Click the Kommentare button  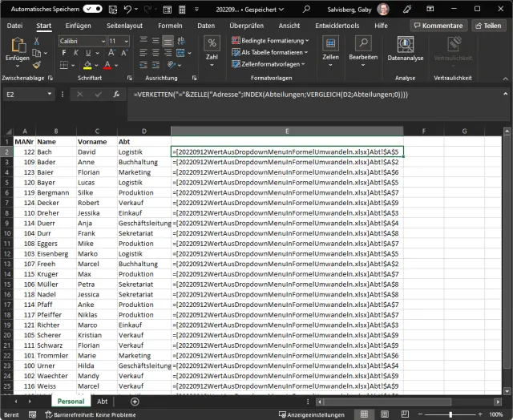pyautogui.click(x=438, y=26)
